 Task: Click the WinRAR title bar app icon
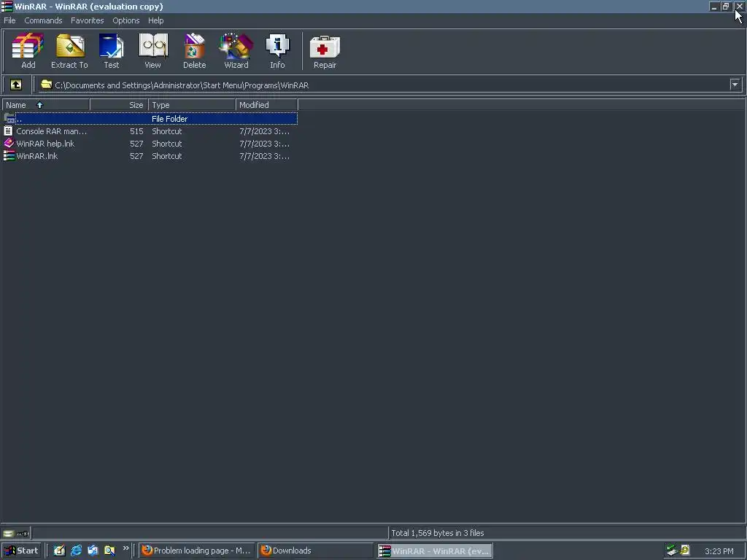(7, 6)
